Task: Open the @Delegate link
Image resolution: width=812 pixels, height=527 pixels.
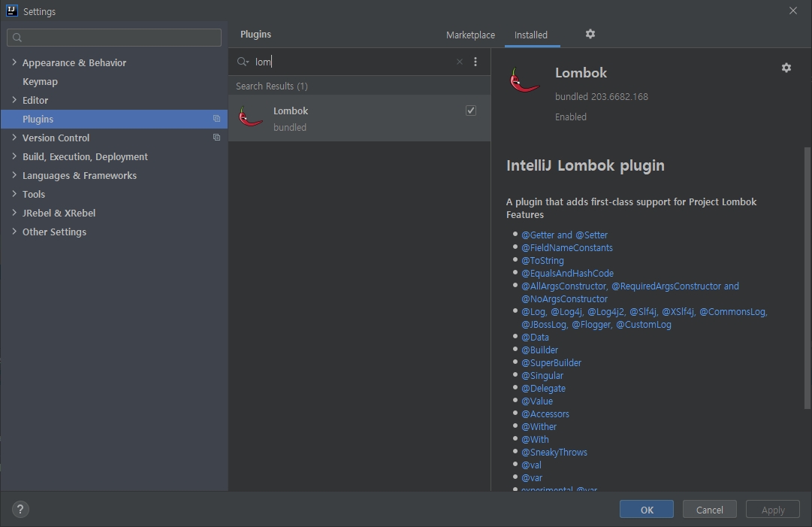Action: click(x=543, y=388)
